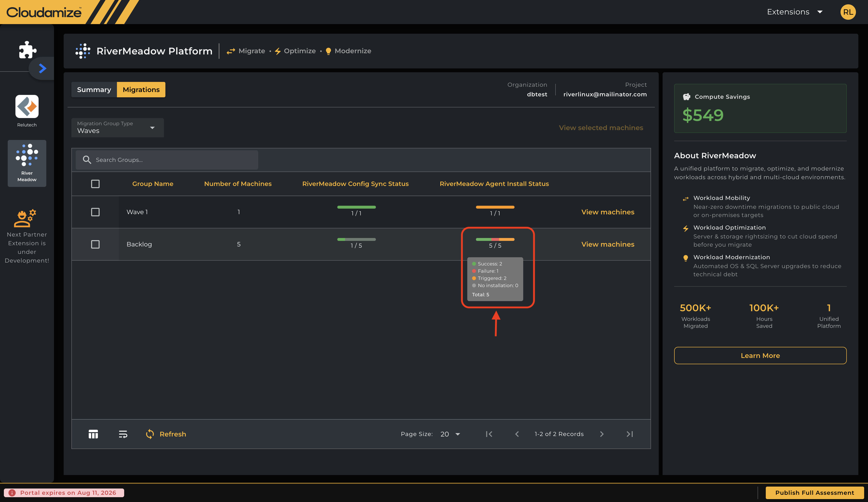Open the Migration Group Type dropdown

[x=117, y=128]
